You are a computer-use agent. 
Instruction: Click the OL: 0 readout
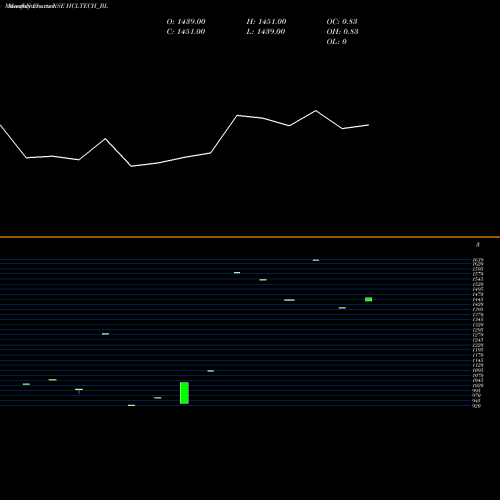tap(337, 42)
